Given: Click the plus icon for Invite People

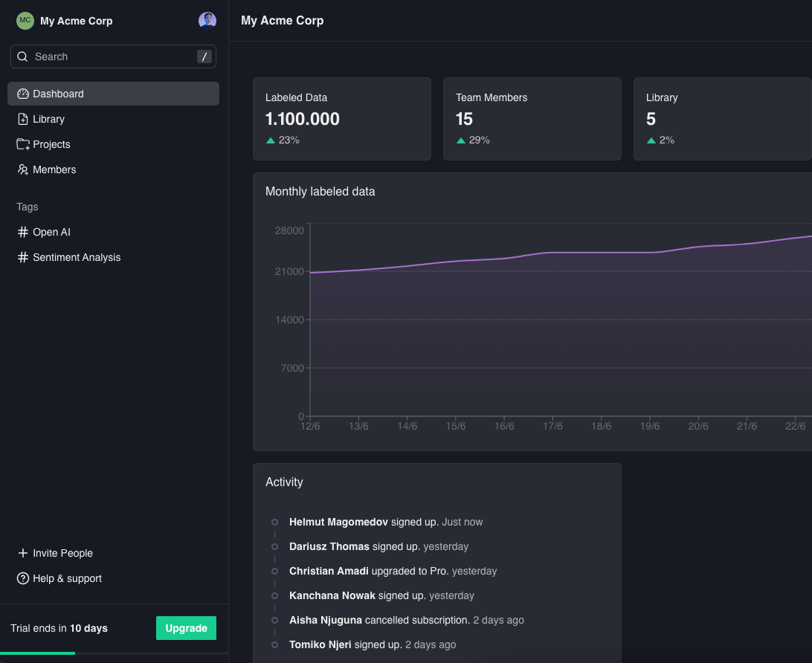Looking at the screenshot, I should tap(23, 553).
